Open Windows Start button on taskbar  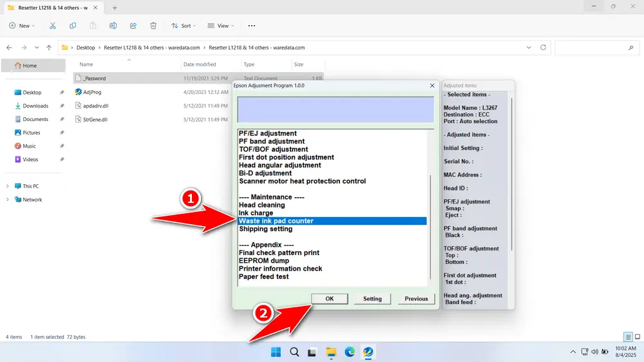[x=276, y=352]
